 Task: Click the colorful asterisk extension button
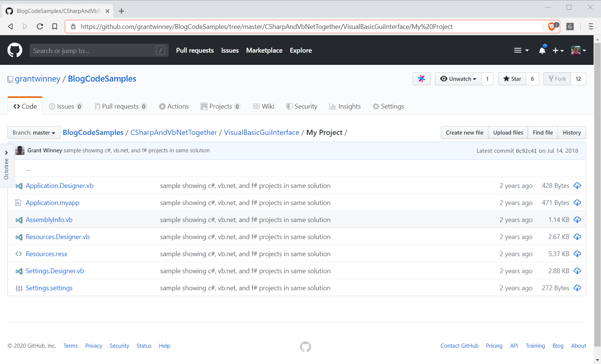[x=422, y=79]
